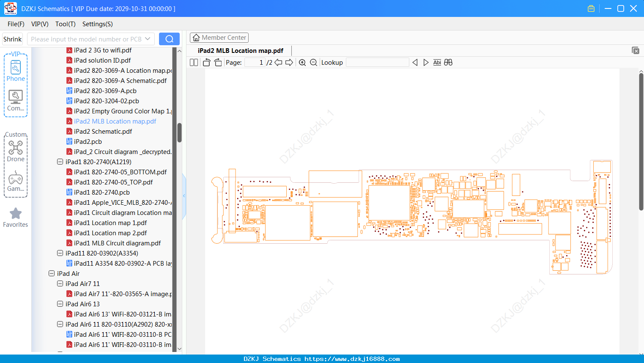
Task: Go to the previous page arrow
Action: (x=278, y=63)
